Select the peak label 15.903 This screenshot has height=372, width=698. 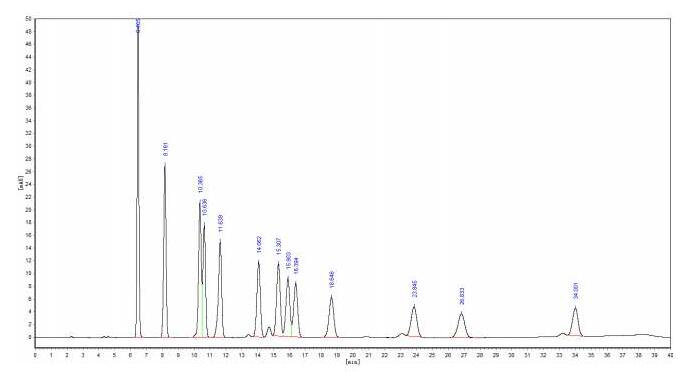[x=289, y=261]
